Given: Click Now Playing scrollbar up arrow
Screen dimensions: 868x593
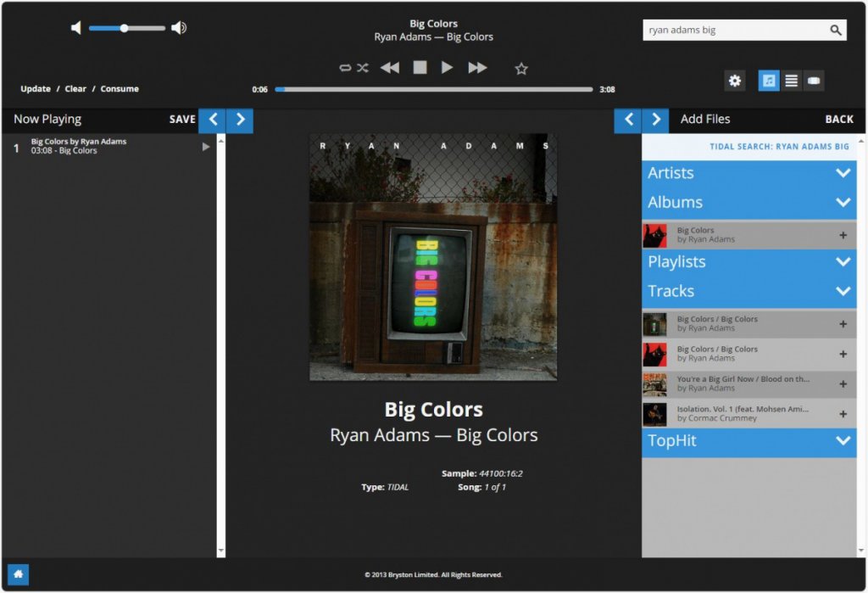Looking at the screenshot, I should pos(221,141).
